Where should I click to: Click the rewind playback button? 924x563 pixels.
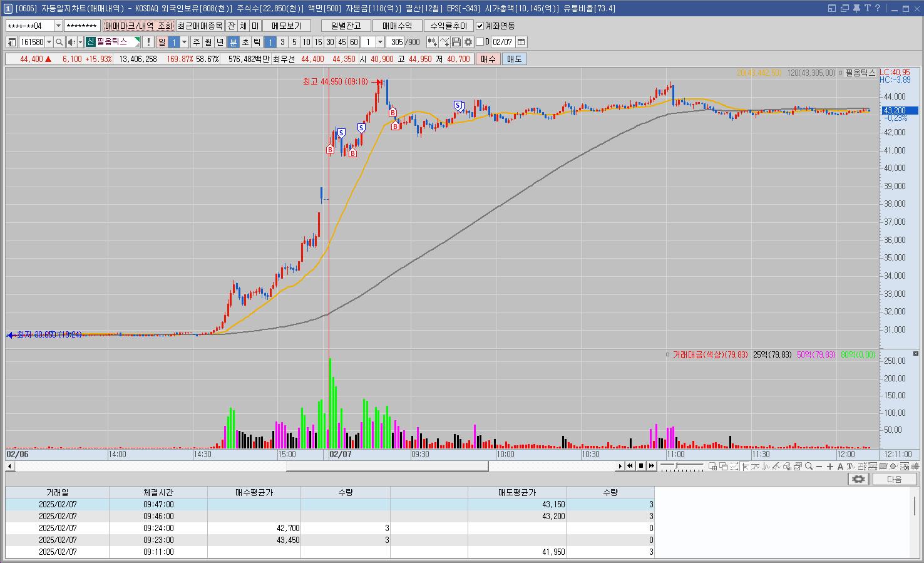click(630, 466)
